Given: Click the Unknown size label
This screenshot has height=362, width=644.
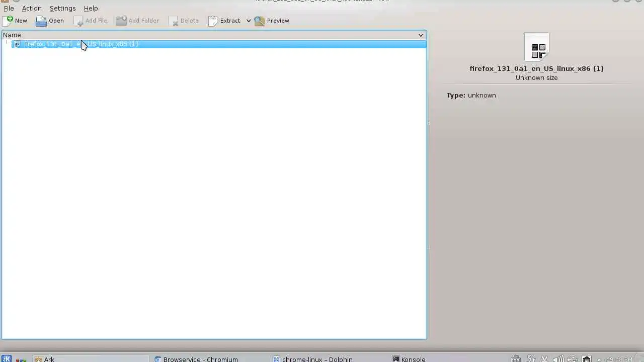Looking at the screenshot, I should [x=537, y=78].
